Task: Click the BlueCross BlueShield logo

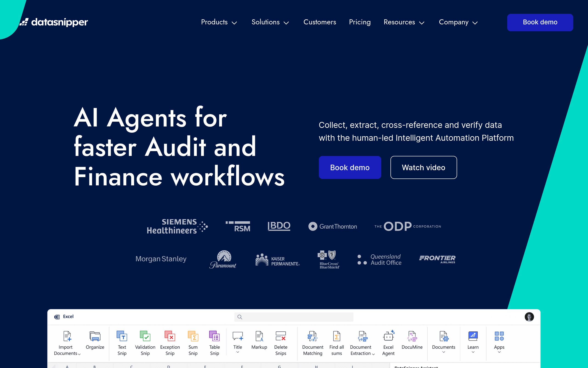Action: point(328,259)
